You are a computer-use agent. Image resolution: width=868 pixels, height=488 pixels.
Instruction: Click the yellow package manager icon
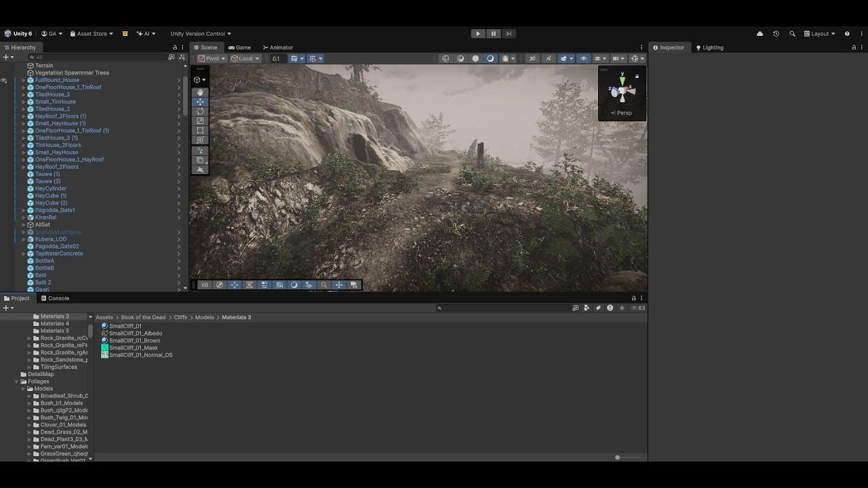[x=125, y=33]
